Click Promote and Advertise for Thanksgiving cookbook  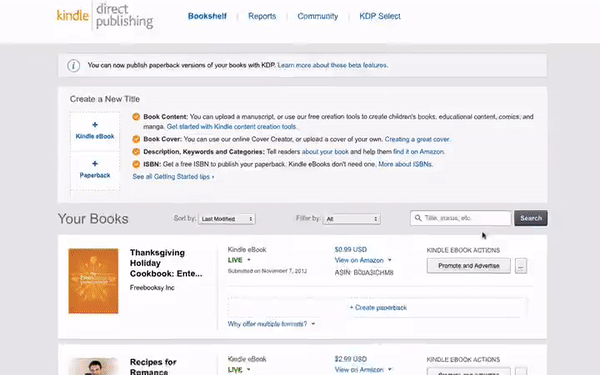[469, 266]
